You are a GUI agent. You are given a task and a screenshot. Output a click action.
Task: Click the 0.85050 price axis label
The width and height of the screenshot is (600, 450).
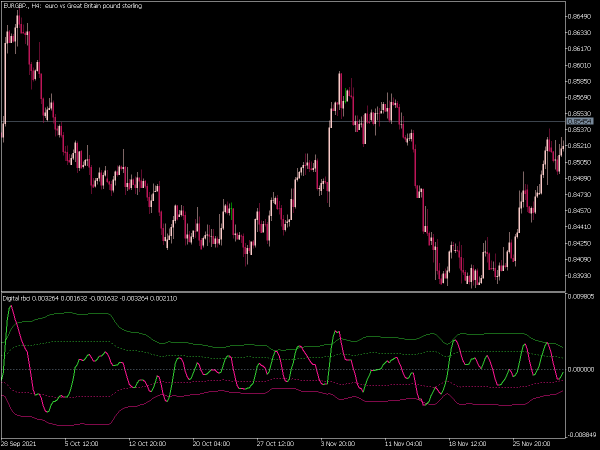pyautogui.click(x=580, y=162)
